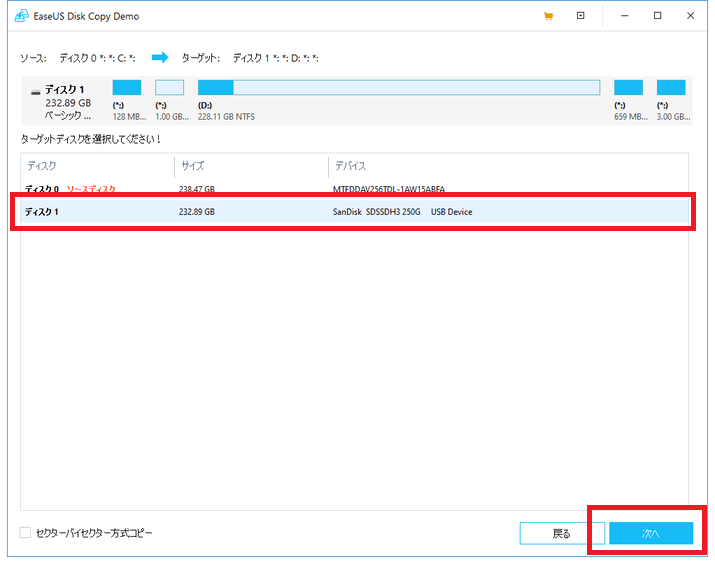Maximize the EaseUS Disk Copy window

[x=658, y=16]
